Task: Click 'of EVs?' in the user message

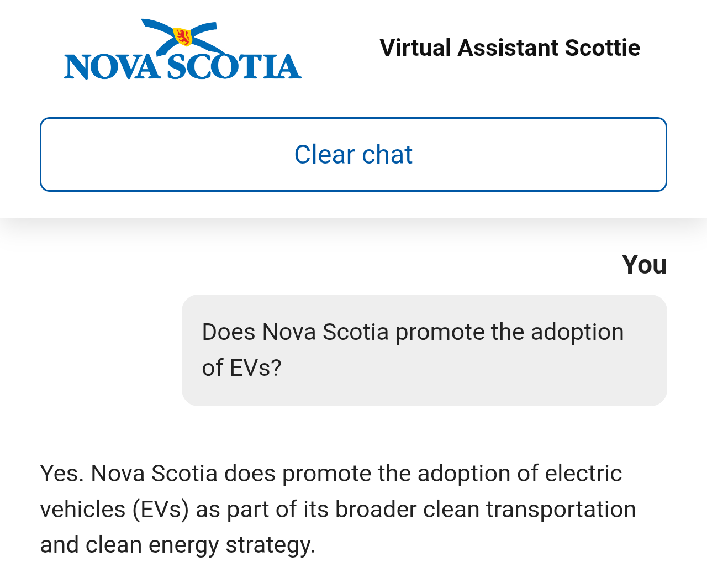Action: click(x=242, y=368)
